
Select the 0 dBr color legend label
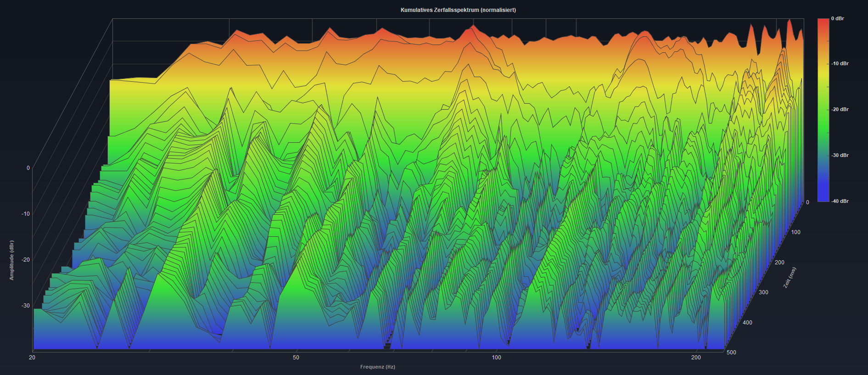click(837, 19)
